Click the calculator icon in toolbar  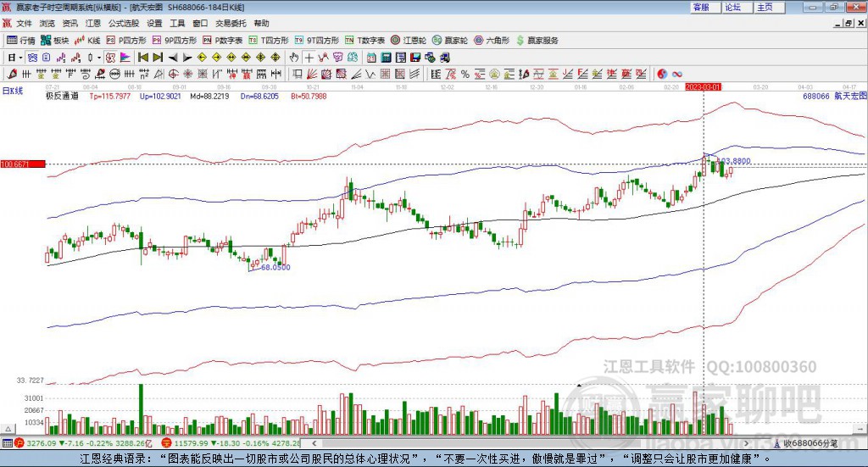click(386, 58)
